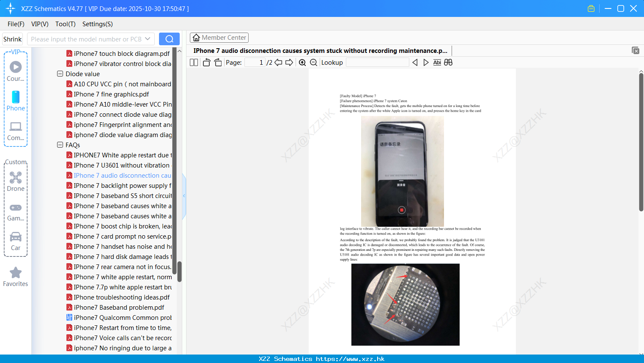
Task: Click the XZZ Schematics logo icon
Action: click(x=11, y=8)
